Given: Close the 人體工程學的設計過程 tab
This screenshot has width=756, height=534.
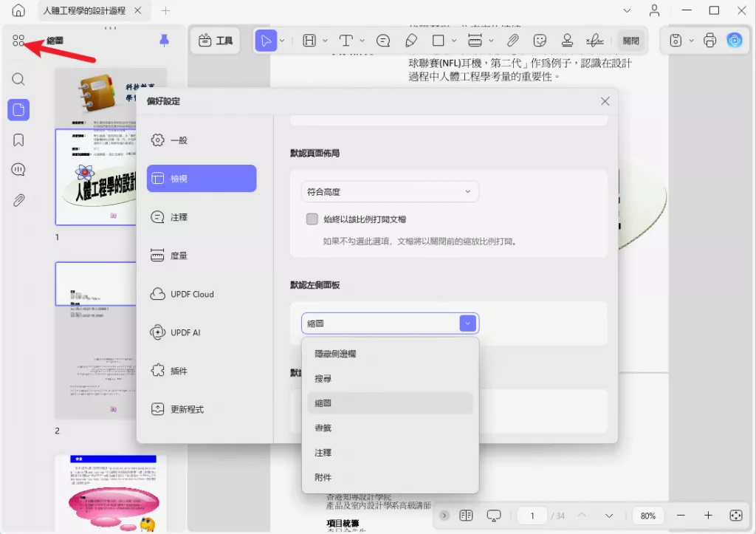Looking at the screenshot, I should click(x=138, y=10).
